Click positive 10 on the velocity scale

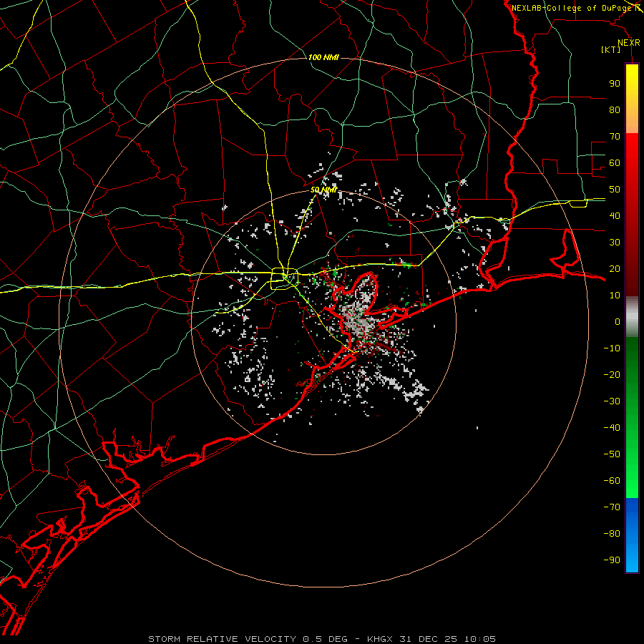tap(615, 296)
